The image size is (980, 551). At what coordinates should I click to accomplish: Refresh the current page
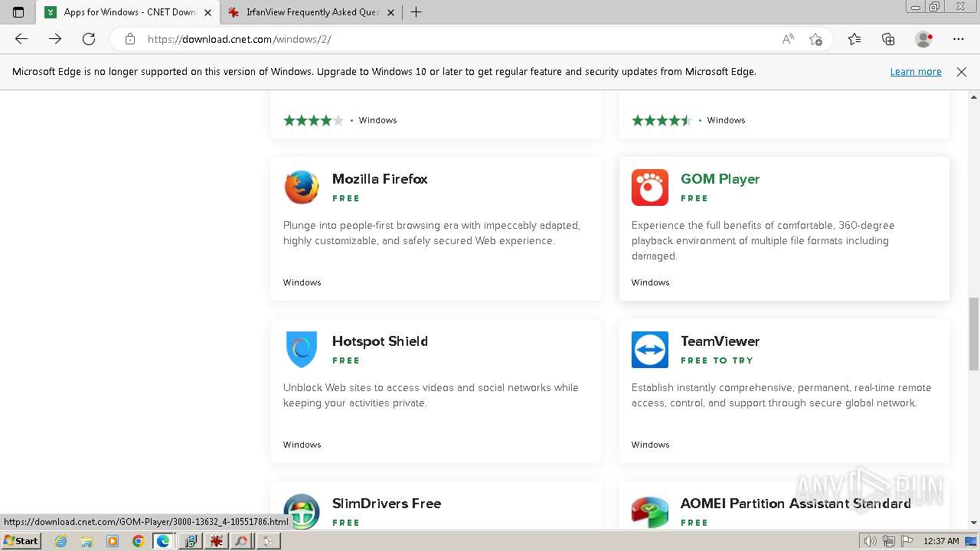click(89, 39)
